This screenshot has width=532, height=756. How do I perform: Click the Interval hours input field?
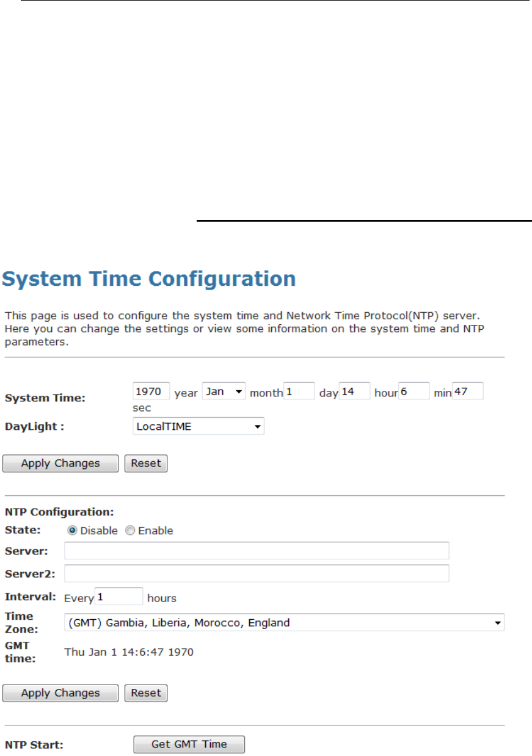[119, 597]
